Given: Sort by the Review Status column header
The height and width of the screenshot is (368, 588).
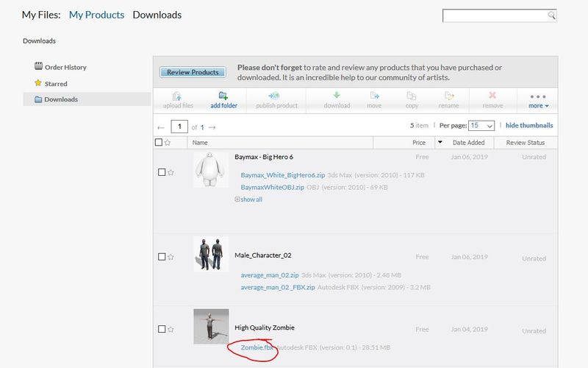Looking at the screenshot, I should click(526, 143).
